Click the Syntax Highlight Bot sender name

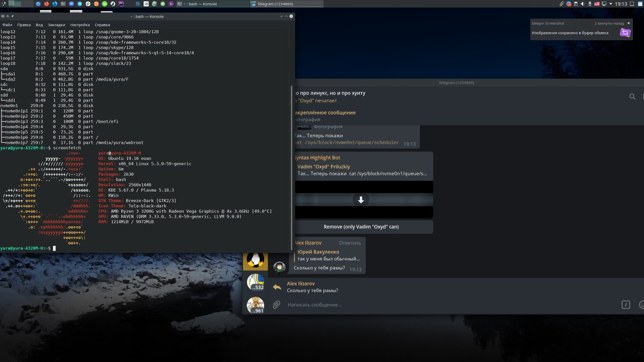[317, 158]
